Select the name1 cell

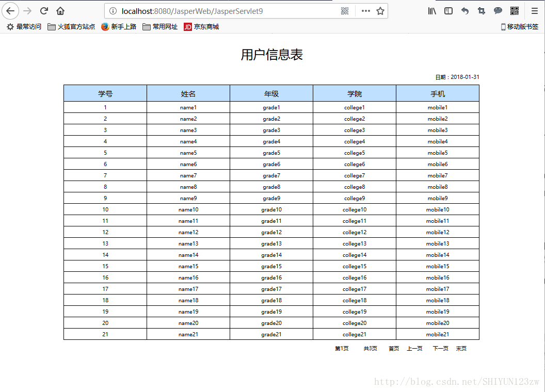tap(188, 107)
